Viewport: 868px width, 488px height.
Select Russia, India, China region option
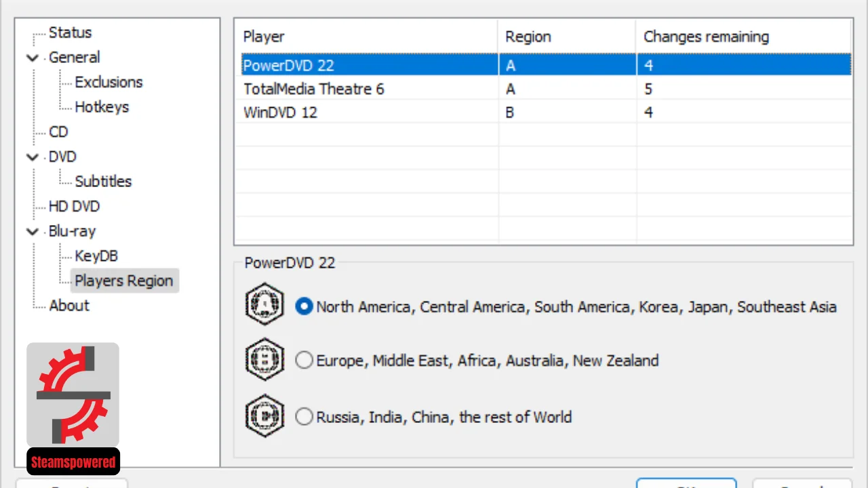coord(304,417)
